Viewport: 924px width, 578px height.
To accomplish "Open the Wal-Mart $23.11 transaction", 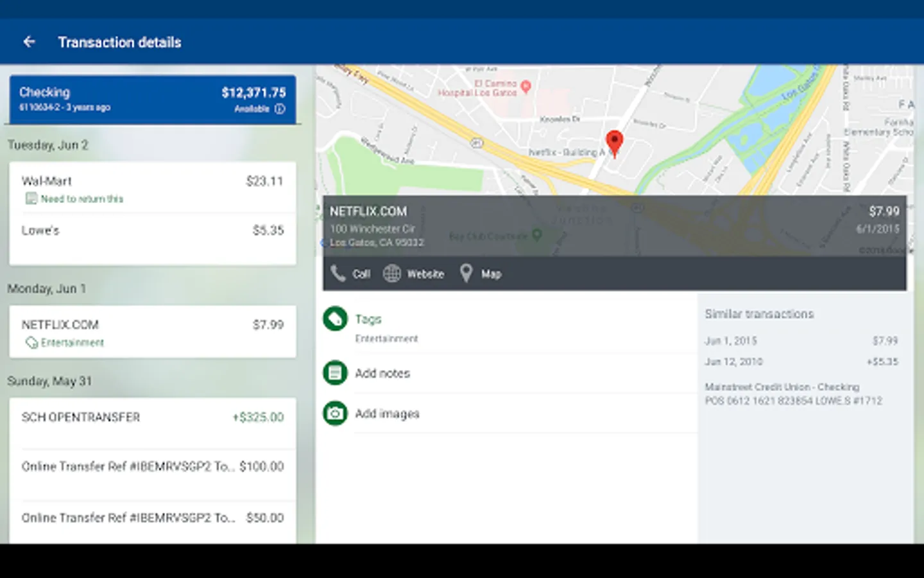I will [x=153, y=188].
